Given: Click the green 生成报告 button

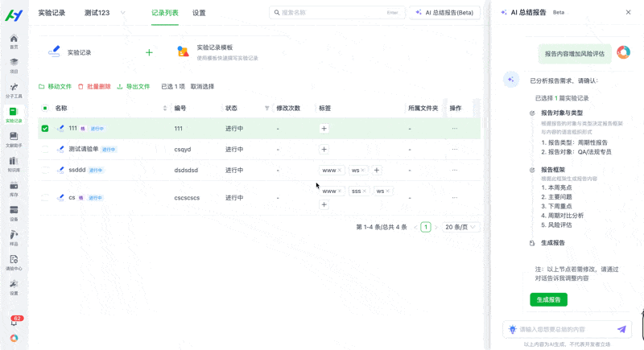Looking at the screenshot, I should coord(548,299).
